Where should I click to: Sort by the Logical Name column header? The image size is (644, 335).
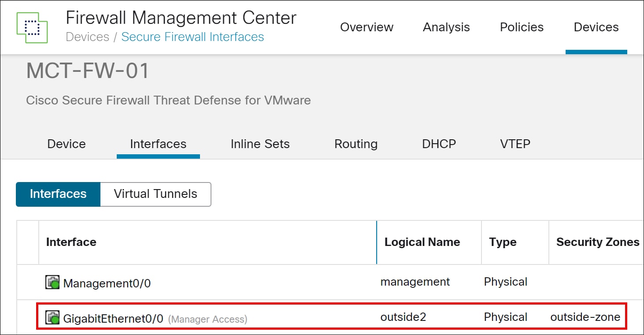click(x=422, y=242)
